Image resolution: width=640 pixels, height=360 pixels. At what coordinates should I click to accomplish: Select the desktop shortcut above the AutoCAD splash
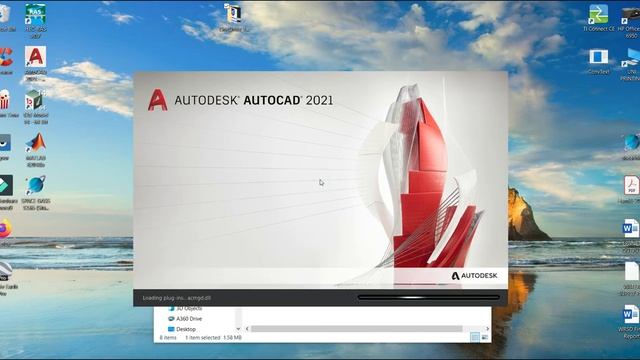(233, 18)
